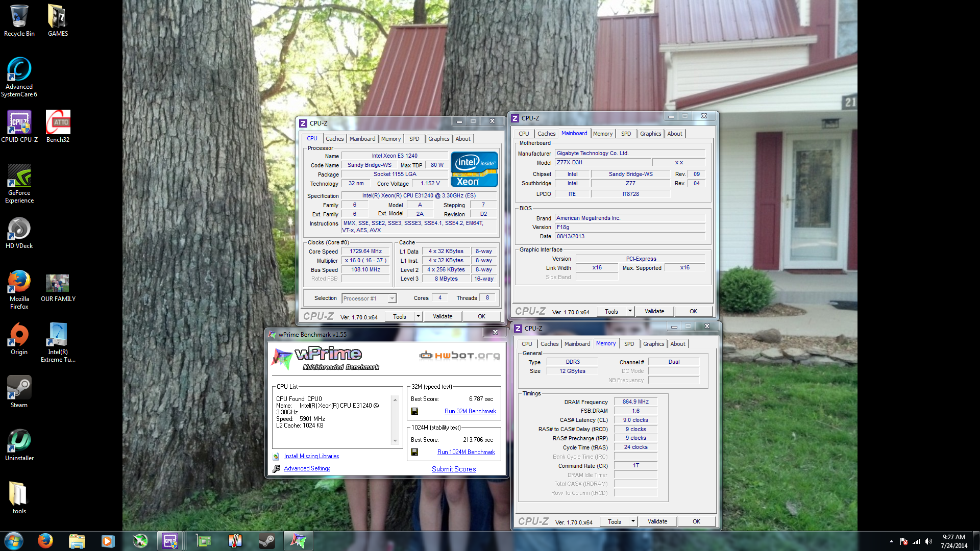Screen dimensions: 980x551
Task: Open Firefox from the taskbar
Action: pos(45,541)
